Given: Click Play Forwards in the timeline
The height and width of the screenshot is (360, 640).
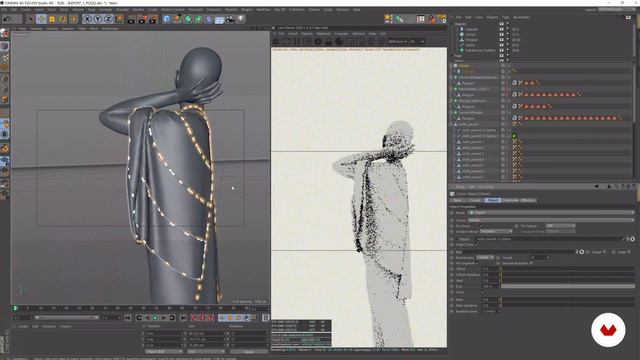Looking at the screenshot, I should point(155,318).
